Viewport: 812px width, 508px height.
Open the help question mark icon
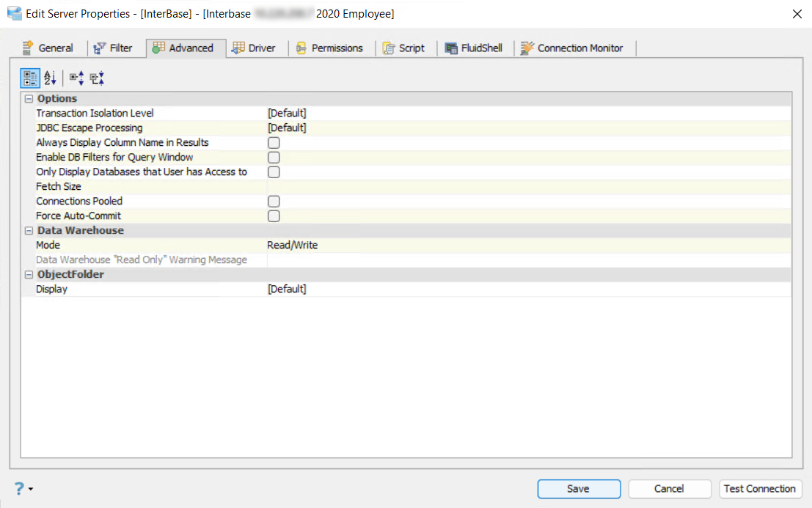click(19, 488)
